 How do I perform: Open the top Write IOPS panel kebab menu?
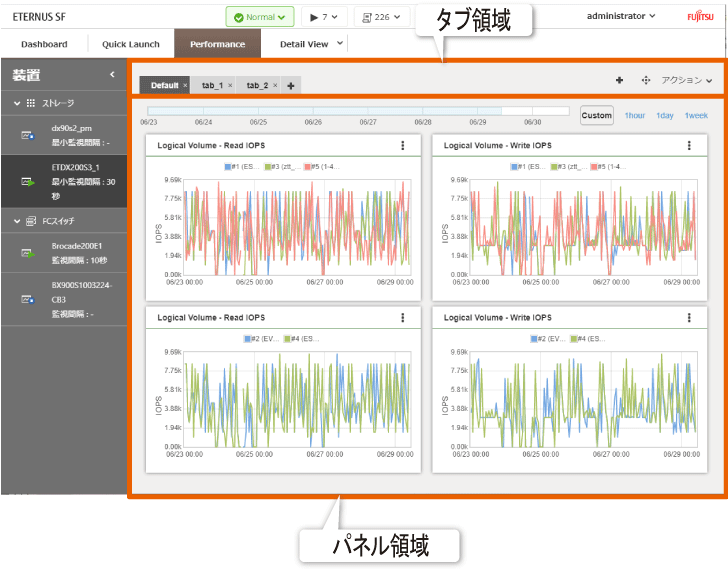click(689, 145)
